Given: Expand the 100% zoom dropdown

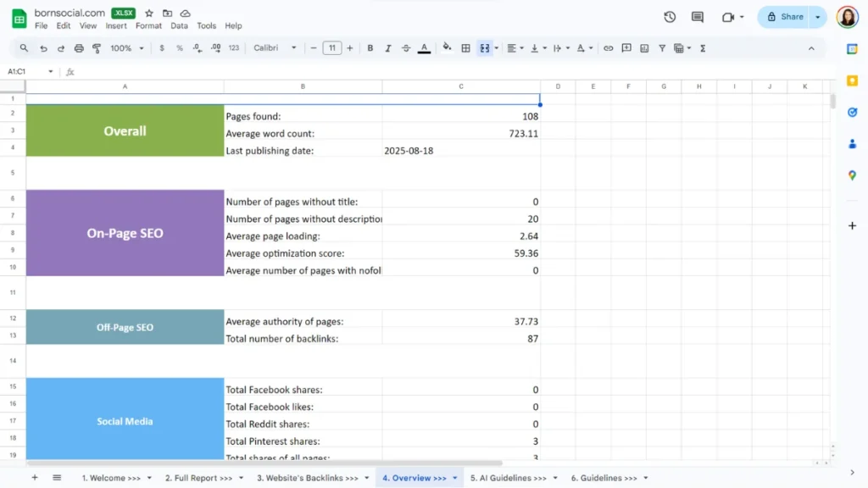Looking at the screenshot, I should (x=125, y=48).
